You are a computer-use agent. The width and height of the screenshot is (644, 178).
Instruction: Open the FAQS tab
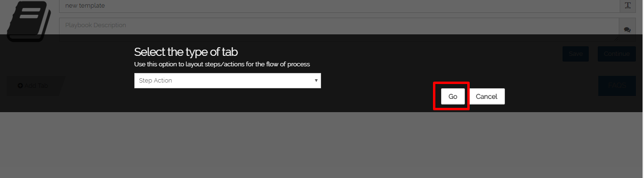(x=617, y=86)
